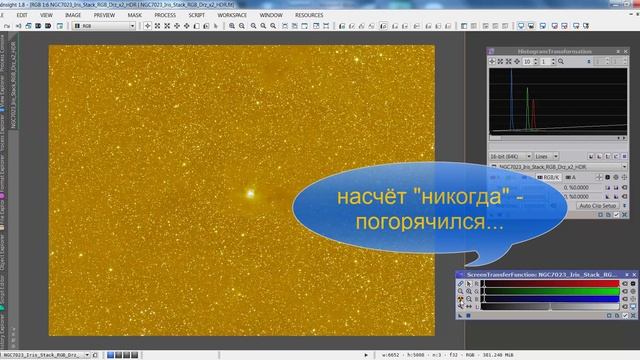Adjust the vertical zoom stepper showing 1
Image resolution: width=640 pixels, height=360 pixels.
(547, 61)
